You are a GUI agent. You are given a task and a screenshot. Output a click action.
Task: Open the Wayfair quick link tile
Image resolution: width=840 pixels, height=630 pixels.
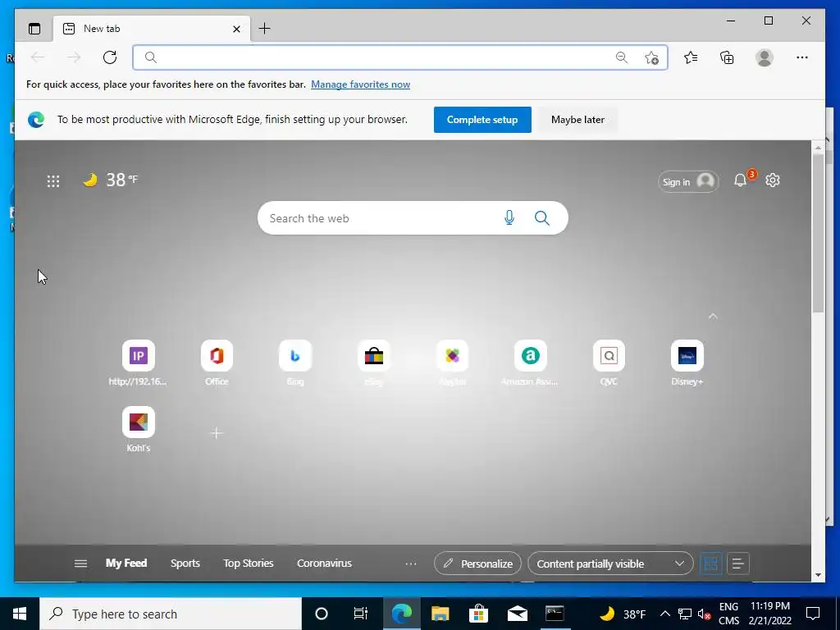pos(452,363)
